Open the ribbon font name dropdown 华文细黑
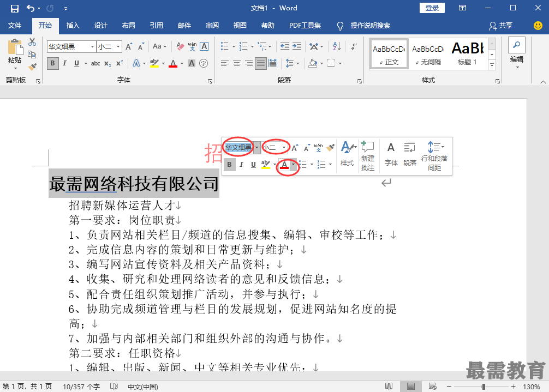Viewport: 549px width, 392px height. (92, 46)
